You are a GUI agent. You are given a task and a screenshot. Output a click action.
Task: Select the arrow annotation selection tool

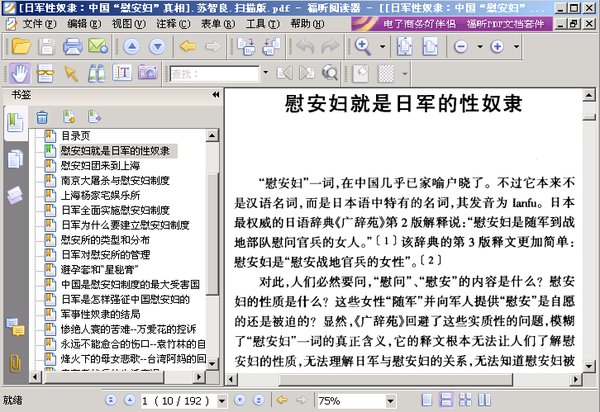click(71, 73)
